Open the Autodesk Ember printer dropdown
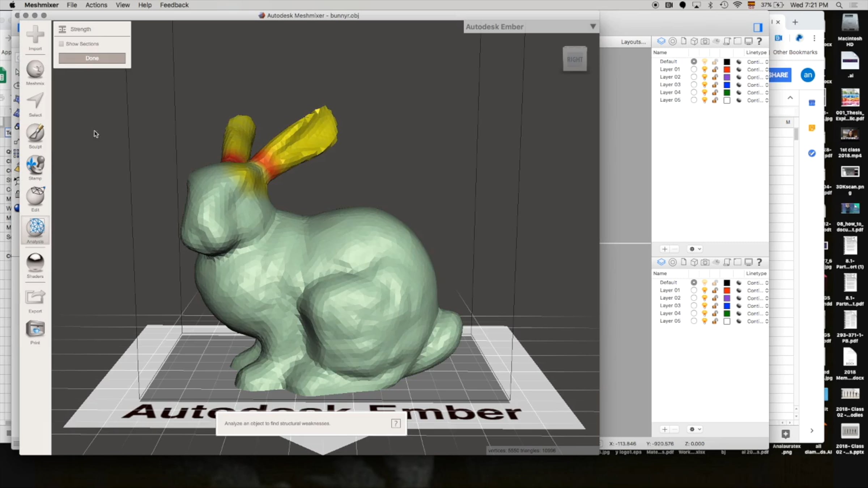This screenshot has height=488, width=868. pyautogui.click(x=593, y=26)
